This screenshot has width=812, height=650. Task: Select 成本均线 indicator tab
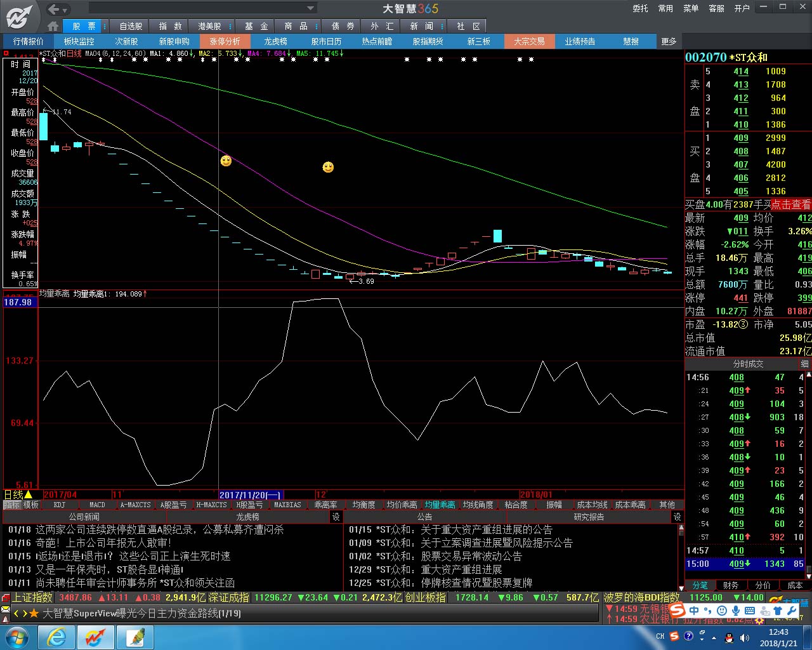click(x=592, y=505)
